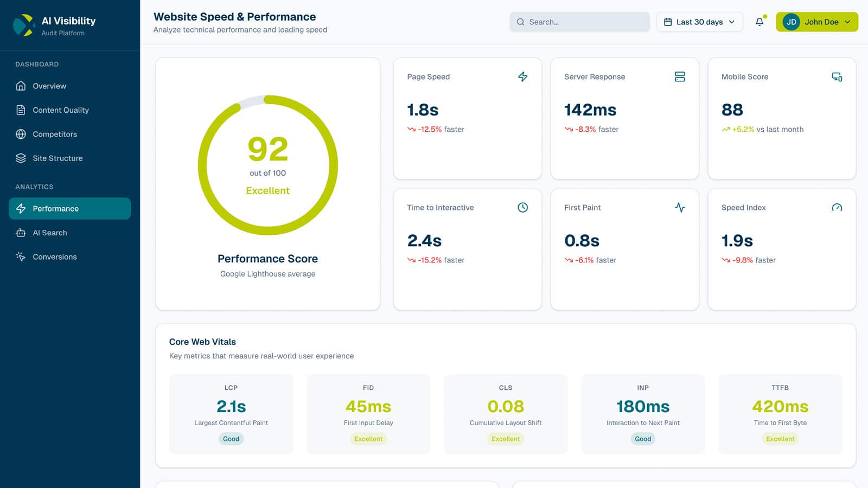Switch to the Competitors section
The height and width of the screenshot is (488, 868).
[54, 134]
